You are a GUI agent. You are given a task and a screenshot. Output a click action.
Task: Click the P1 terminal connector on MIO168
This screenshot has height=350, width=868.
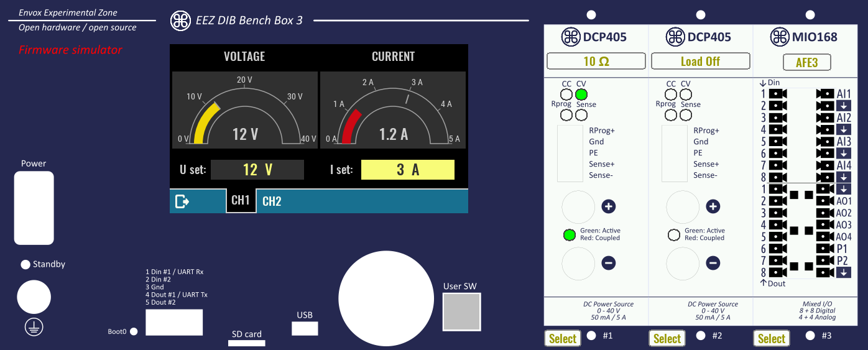click(825, 249)
